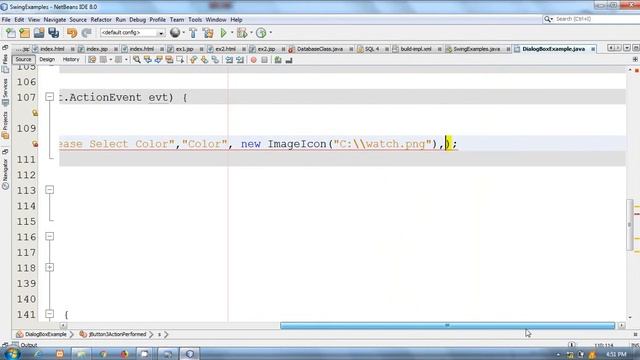The height and width of the screenshot is (360, 640).
Task: Click the Save All toolbar icon
Action: 54,33
